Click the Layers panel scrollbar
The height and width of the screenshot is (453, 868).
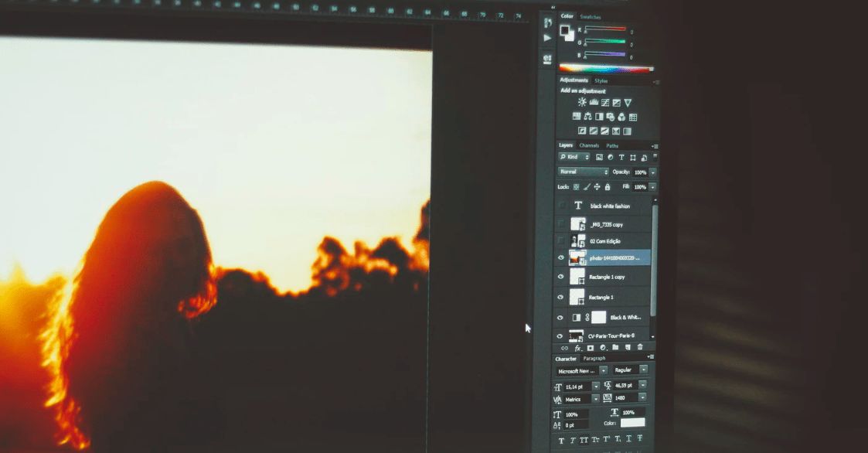655,261
